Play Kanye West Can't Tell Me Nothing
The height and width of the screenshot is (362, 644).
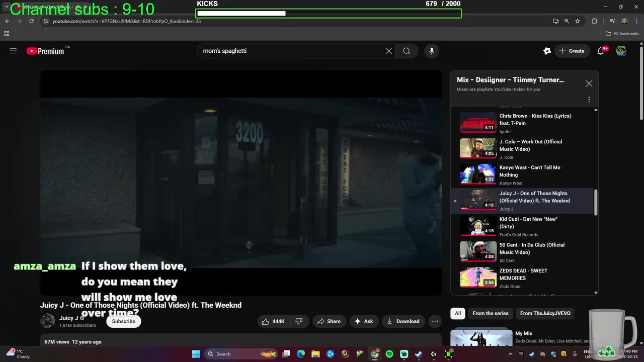pos(478,174)
